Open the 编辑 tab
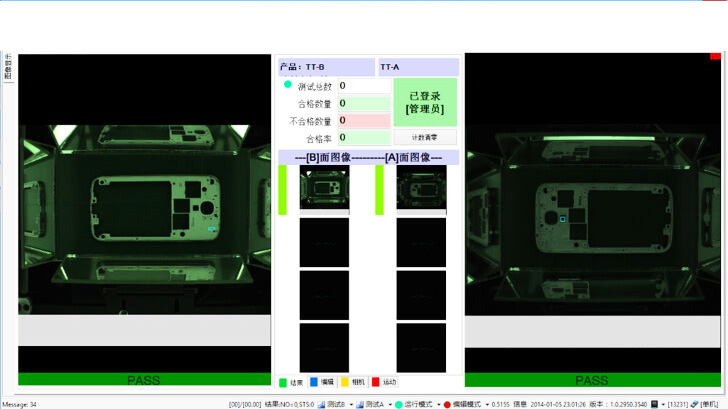This screenshot has width=728, height=409. pyautogui.click(x=322, y=382)
